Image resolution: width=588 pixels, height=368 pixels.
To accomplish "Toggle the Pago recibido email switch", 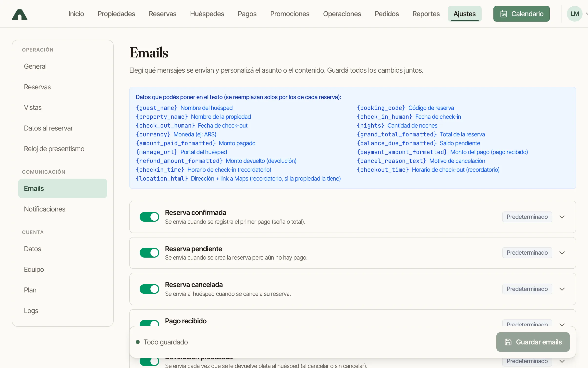I will pyautogui.click(x=149, y=323).
